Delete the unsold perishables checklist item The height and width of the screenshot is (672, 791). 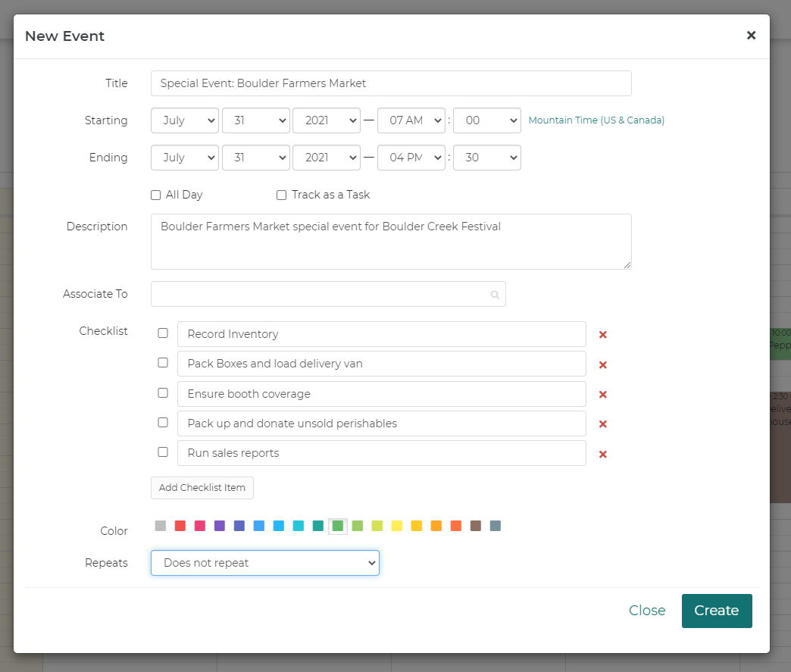pyautogui.click(x=603, y=424)
